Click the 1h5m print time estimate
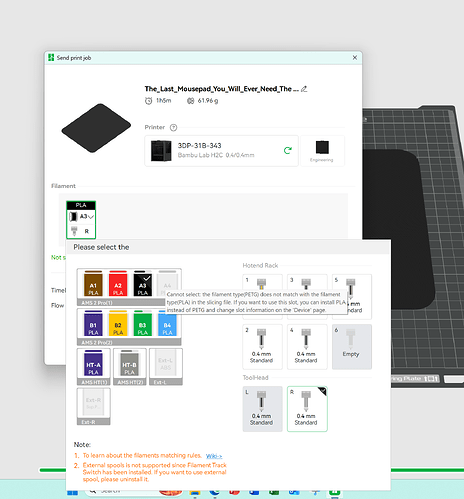Image resolution: width=464 pixels, height=499 pixels. point(164,100)
